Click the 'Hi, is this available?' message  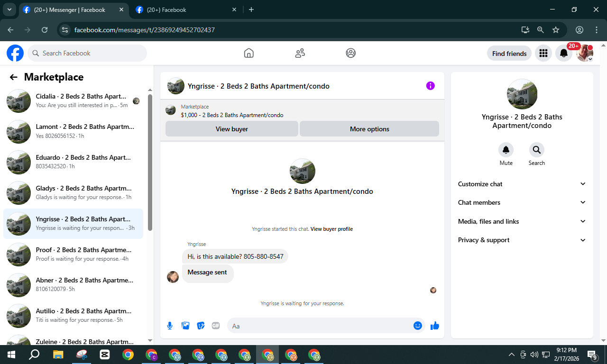[235, 256]
